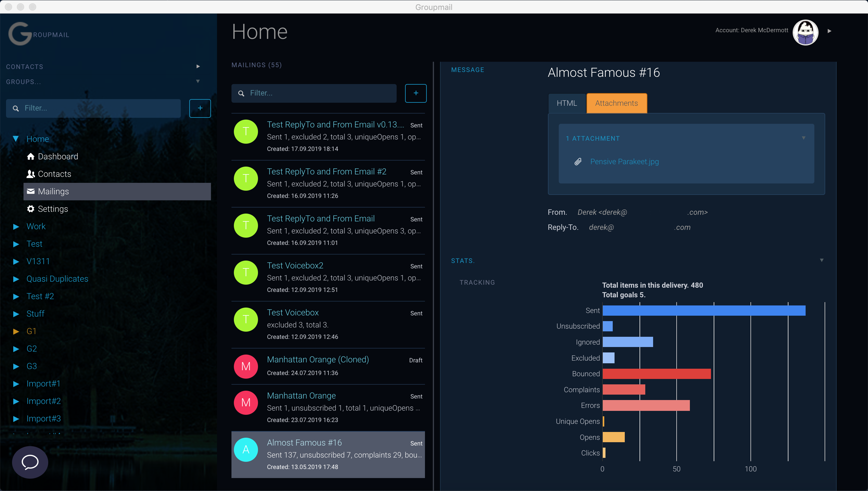The image size is (868, 491).
Task: Open Contacts under Home
Action: (54, 174)
